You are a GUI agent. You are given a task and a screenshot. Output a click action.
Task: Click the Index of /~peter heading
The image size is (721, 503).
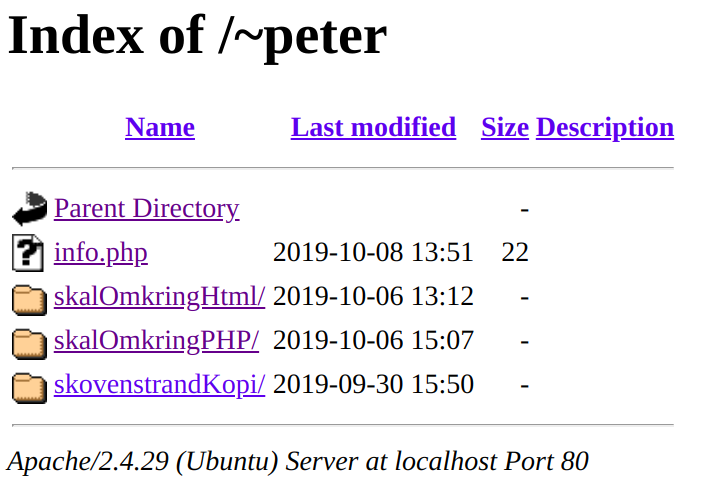(198, 37)
